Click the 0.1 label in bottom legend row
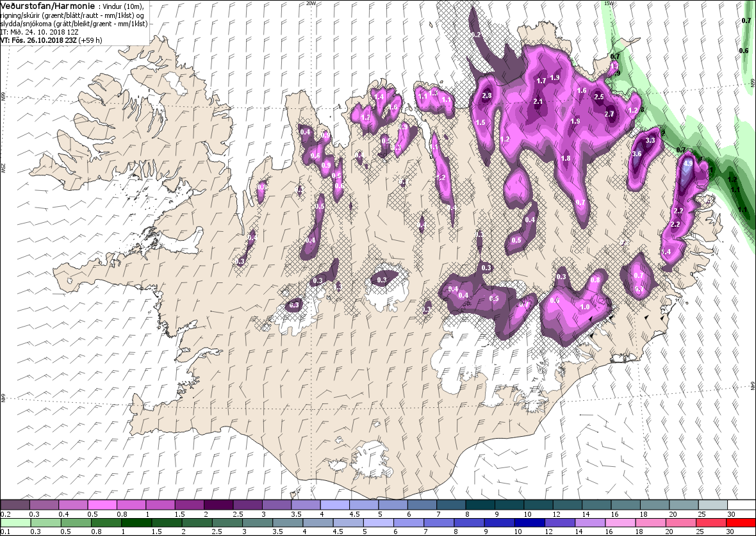The image size is (756, 536). (5, 532)
